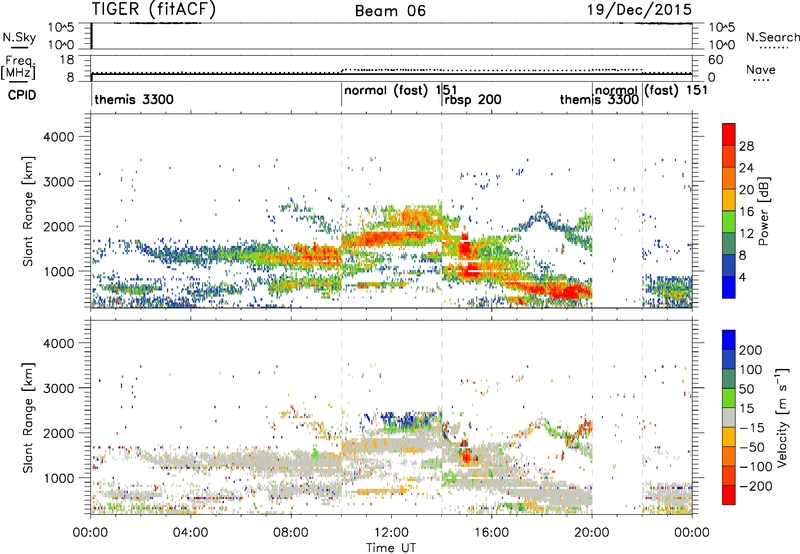
Task: Click the 'rbsp 200' CPID entry
Action: click(473, 99)
